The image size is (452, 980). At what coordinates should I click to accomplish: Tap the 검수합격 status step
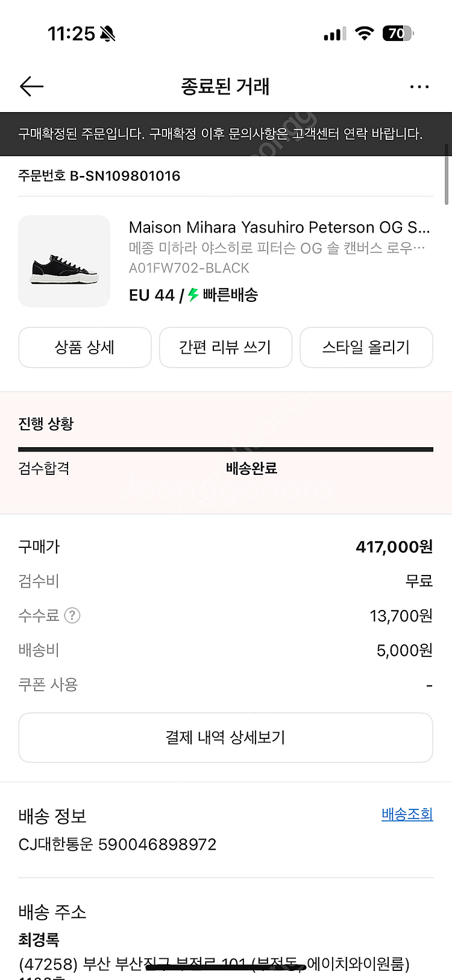click(x=44, y=468)
